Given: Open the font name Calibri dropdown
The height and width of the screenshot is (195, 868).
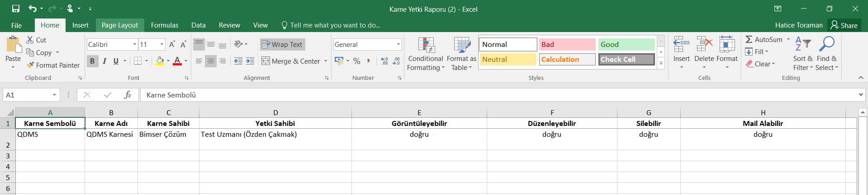Looking at the screenshot, I should coord(135,44).
